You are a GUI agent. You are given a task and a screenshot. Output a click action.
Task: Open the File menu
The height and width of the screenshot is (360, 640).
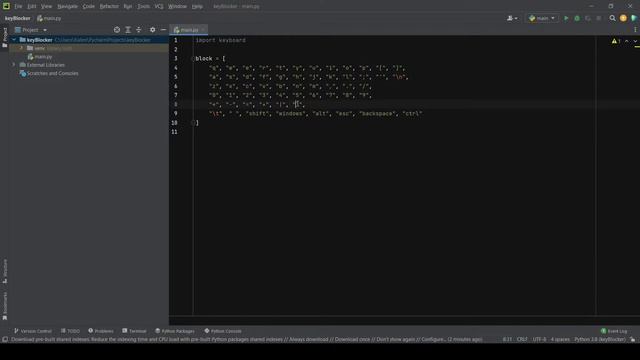tap(18, 7)
